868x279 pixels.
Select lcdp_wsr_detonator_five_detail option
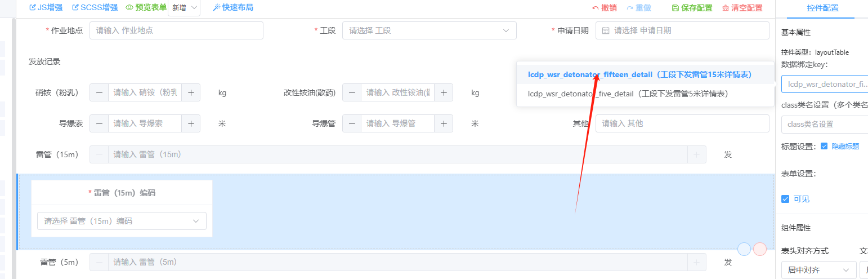click(x=628, y=94)
